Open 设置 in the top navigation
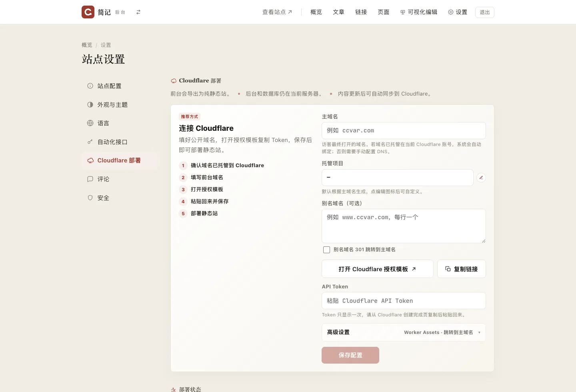 point(458,12)
